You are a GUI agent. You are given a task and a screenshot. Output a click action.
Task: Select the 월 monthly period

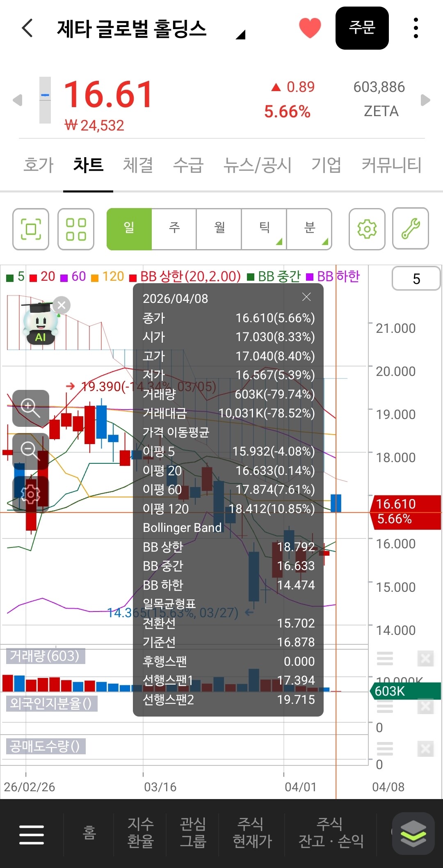click(219, 229)
